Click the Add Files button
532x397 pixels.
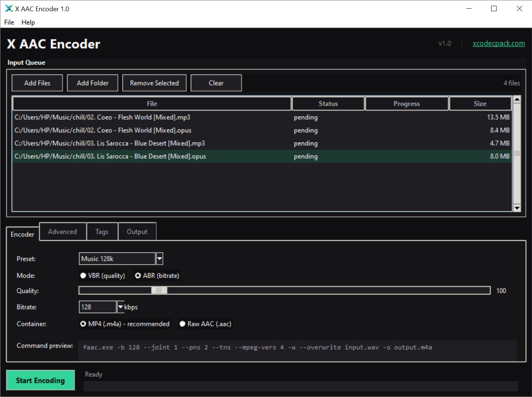[37, 83]
